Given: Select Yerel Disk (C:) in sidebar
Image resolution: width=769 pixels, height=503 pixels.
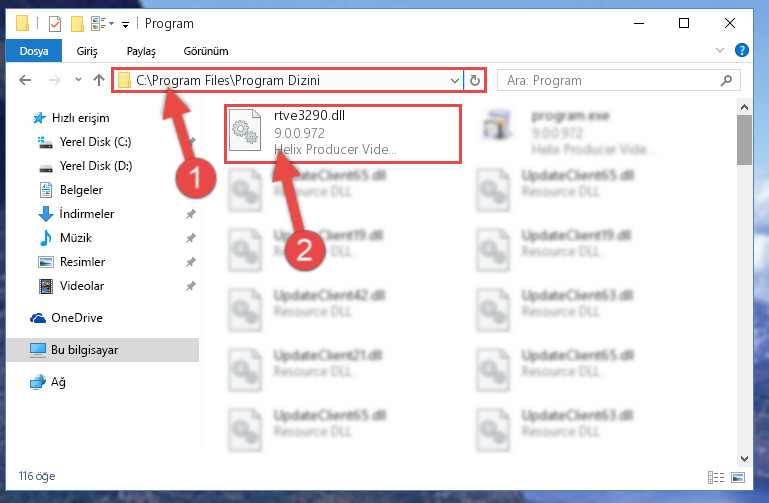Looking at the screenshot, I should [95, 142].
